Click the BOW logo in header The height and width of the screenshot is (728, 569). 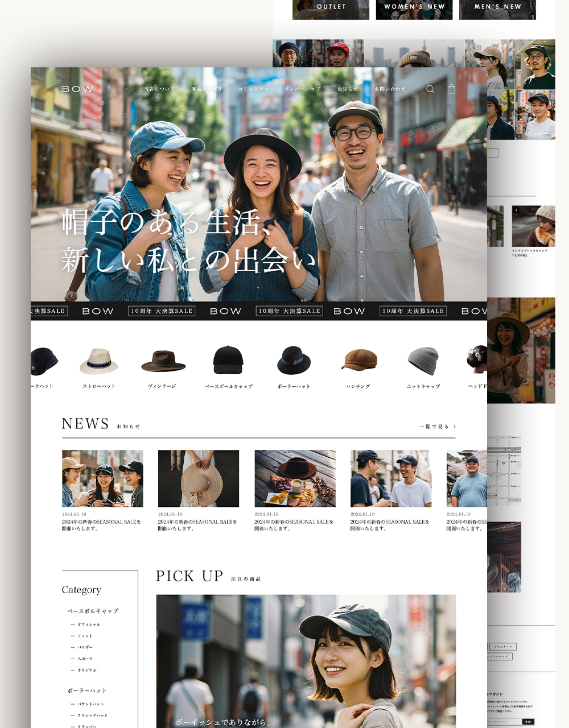coord(77,89)
